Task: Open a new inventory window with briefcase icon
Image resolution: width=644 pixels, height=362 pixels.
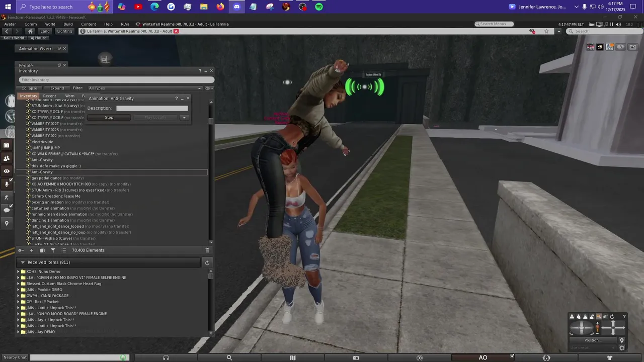Action: pos(42,250)
